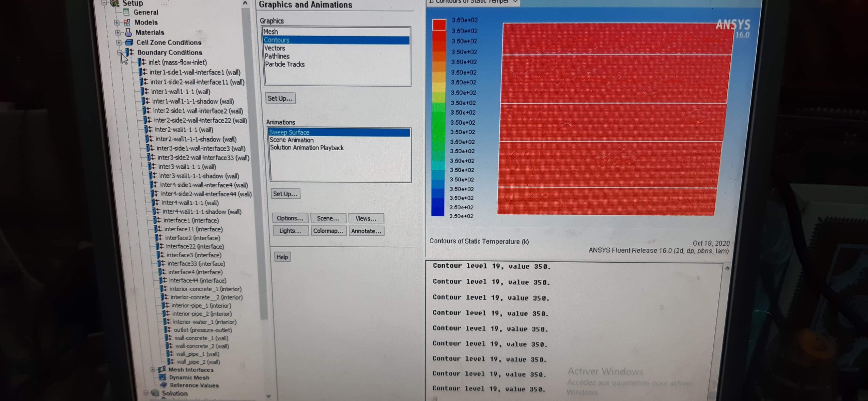Screen dimensions: 868x401
Task: Click icon beside interface44 (interface)
Action: (x=163, y=280)
